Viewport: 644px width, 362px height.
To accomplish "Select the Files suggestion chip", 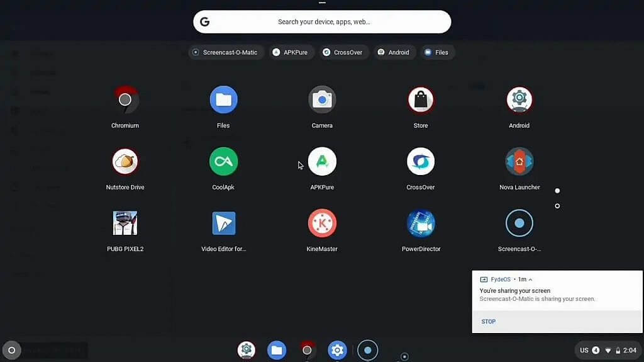I will point(437,52).
